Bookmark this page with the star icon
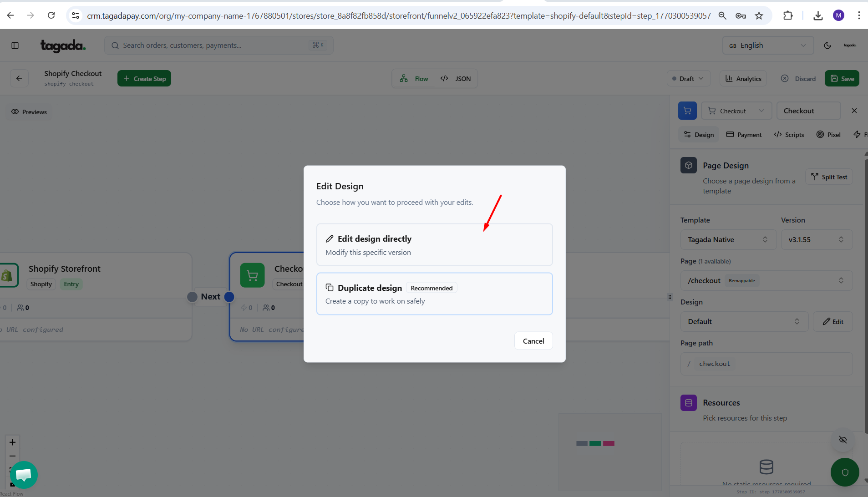 point(759,16)
